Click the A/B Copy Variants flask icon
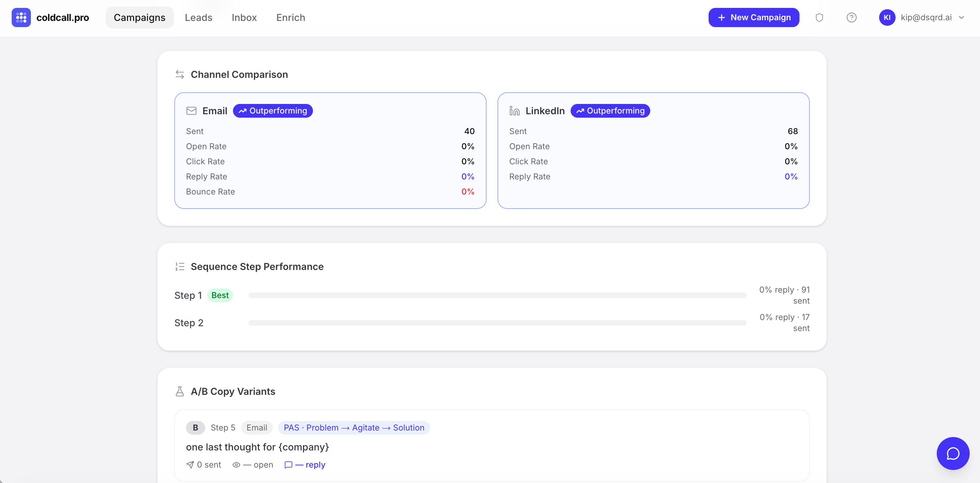This screenshot has height=483, width=980. tap(179, 391)
